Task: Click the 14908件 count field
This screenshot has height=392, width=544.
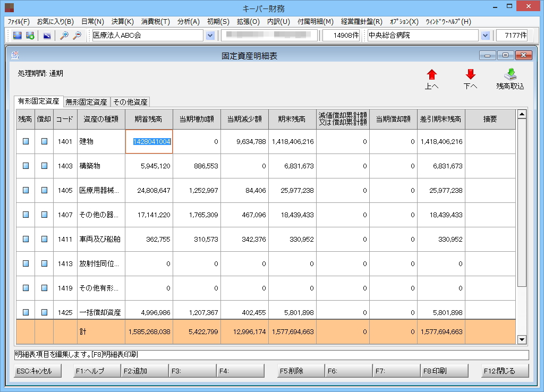Action: point(341,36)
